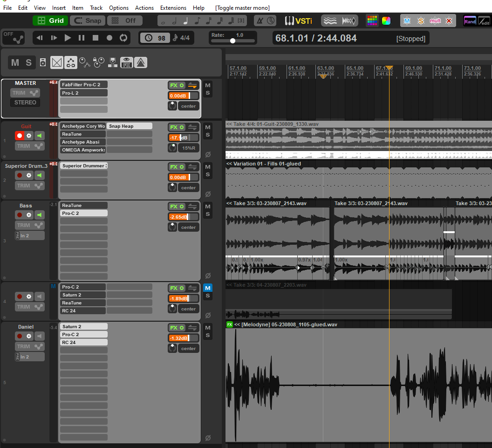Open the Extensions menu
The height and width of the screenshot is (448, 492).
coord(173,8)
